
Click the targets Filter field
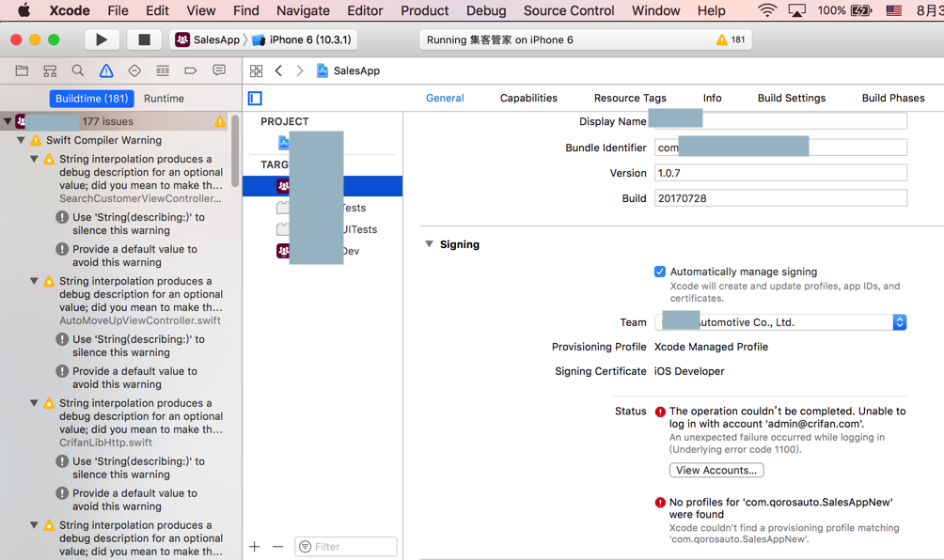pyautogui.click(x=346, y=547)
